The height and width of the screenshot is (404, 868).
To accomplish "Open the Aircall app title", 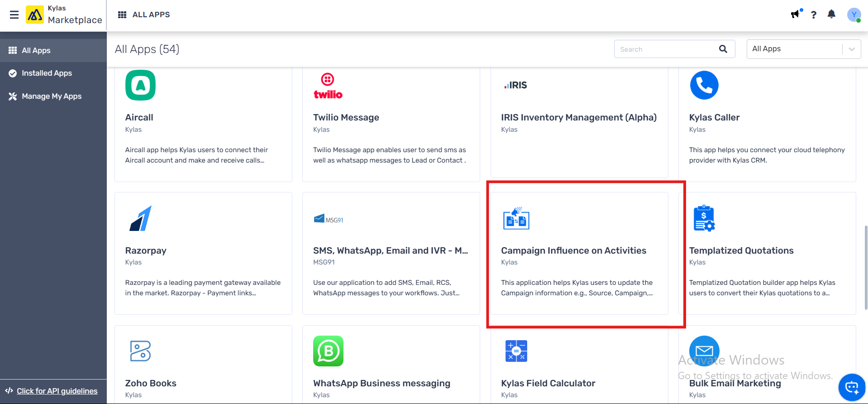I will pyautogui.click(x=139, y=117).
